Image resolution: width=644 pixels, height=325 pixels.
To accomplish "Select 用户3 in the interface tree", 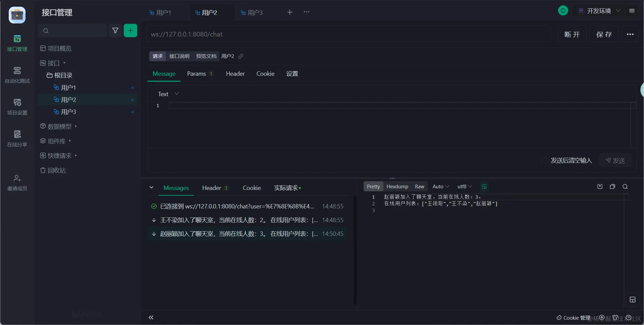I will click(87, 112).
